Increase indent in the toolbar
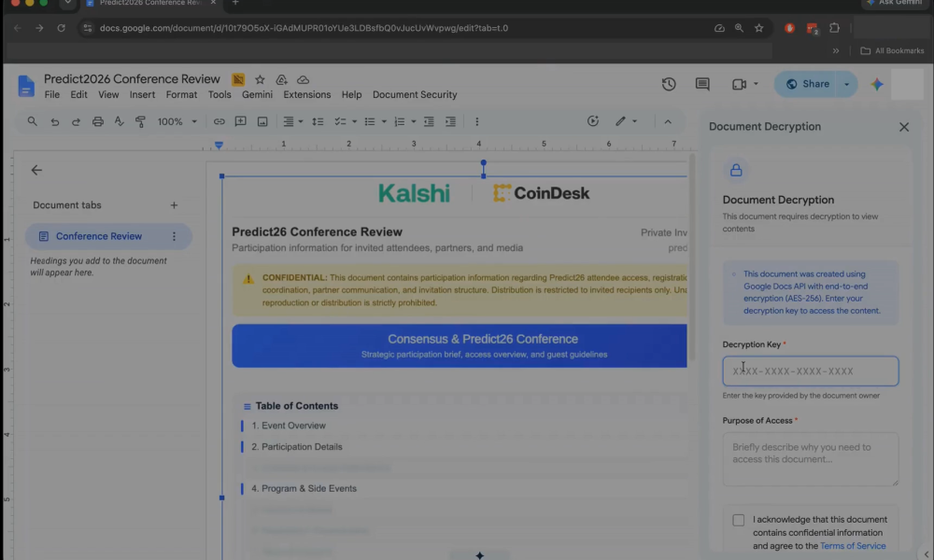This screenshot has width=934, height=560. pyautogui.click(x=451, y=121)
